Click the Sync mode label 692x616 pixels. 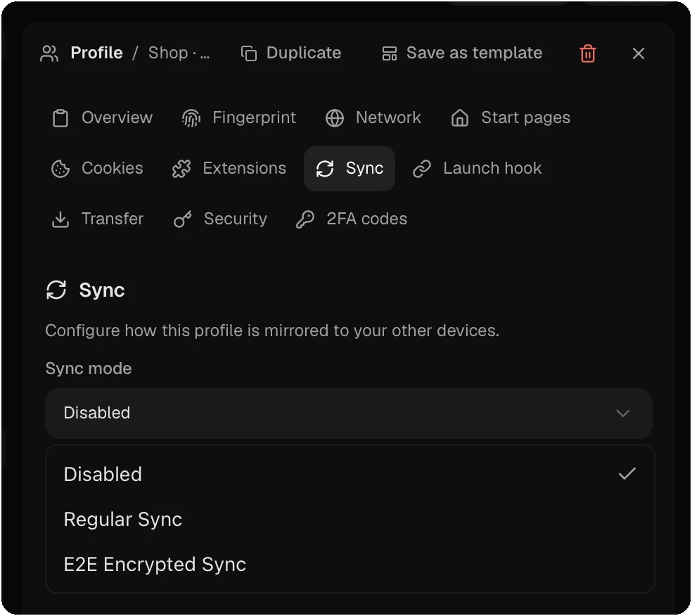[89, 369]
